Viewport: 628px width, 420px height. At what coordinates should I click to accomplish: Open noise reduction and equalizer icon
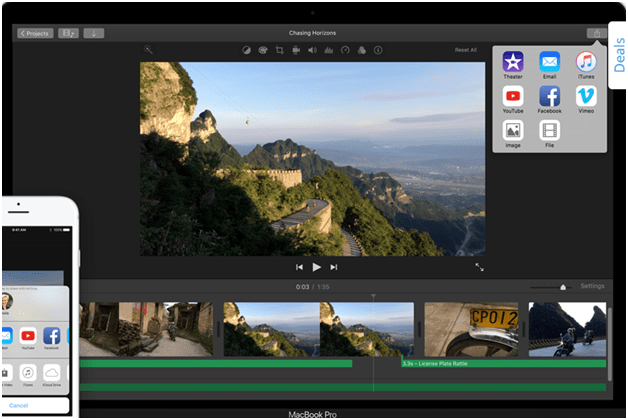(x=329, y=50)
